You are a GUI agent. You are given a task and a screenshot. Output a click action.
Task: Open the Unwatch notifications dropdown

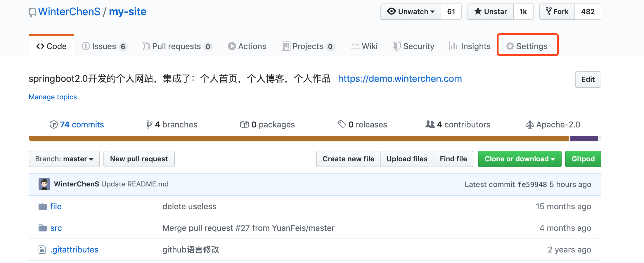(x=411, y=12)
